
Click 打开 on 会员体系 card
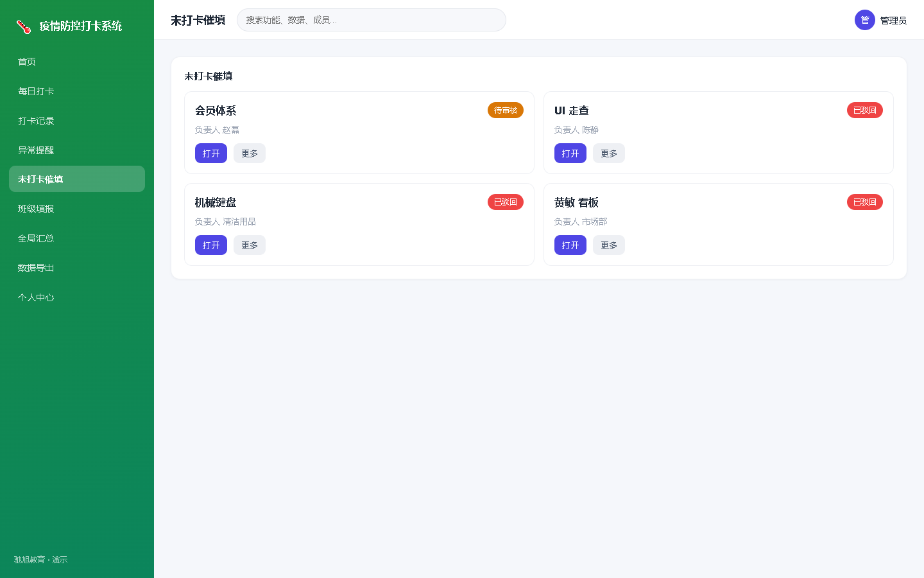click(x=211, y=153)
